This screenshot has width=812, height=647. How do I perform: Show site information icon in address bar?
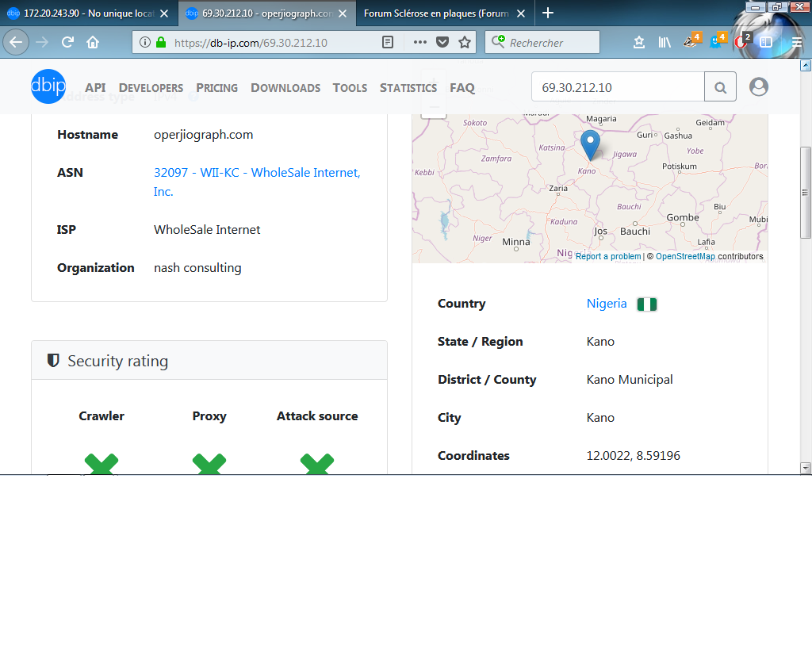pyautogui.click(x=145, y=43)
